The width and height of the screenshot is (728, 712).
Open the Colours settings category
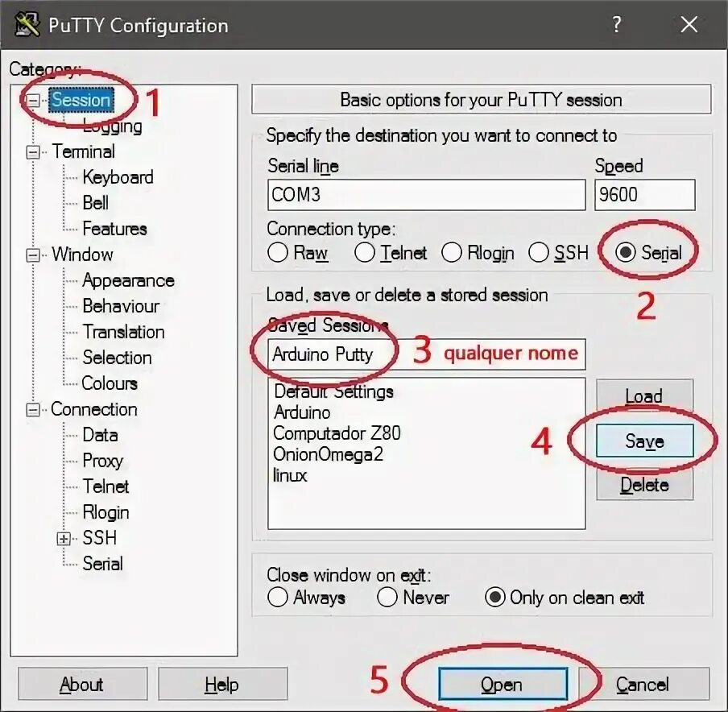[110, 383]
